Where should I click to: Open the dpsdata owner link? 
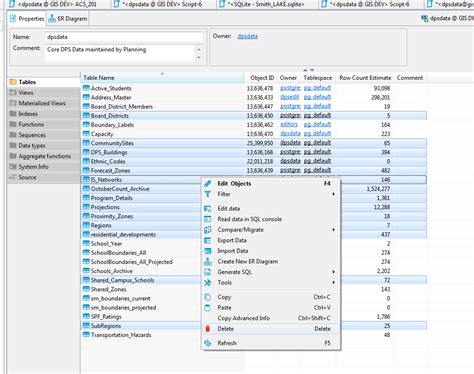[248, 36]
